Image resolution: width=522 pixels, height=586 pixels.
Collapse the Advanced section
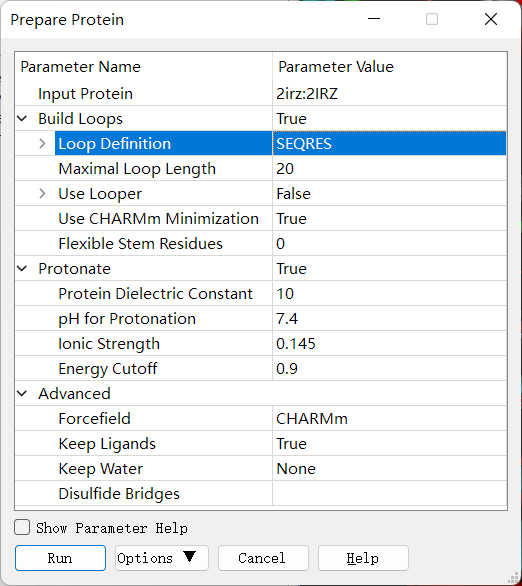(x=22, y=394)
